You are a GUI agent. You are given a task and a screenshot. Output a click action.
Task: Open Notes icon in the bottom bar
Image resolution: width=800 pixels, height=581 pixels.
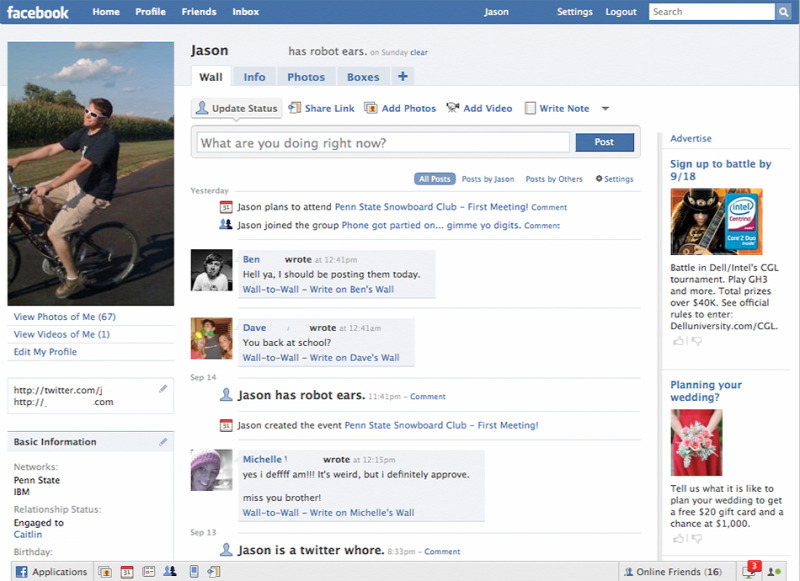click(x=148, y=572)
